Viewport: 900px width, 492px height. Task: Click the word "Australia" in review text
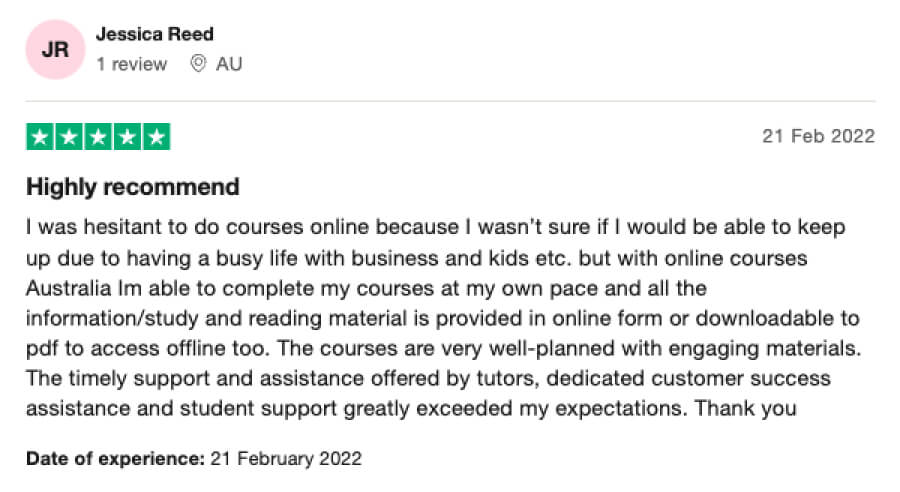66,288
